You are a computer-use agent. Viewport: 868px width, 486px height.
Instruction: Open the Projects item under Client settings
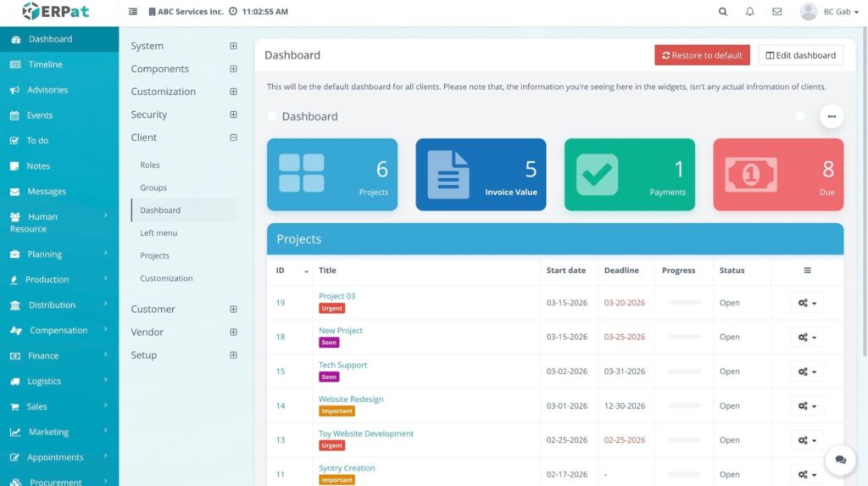pos(154,256)
